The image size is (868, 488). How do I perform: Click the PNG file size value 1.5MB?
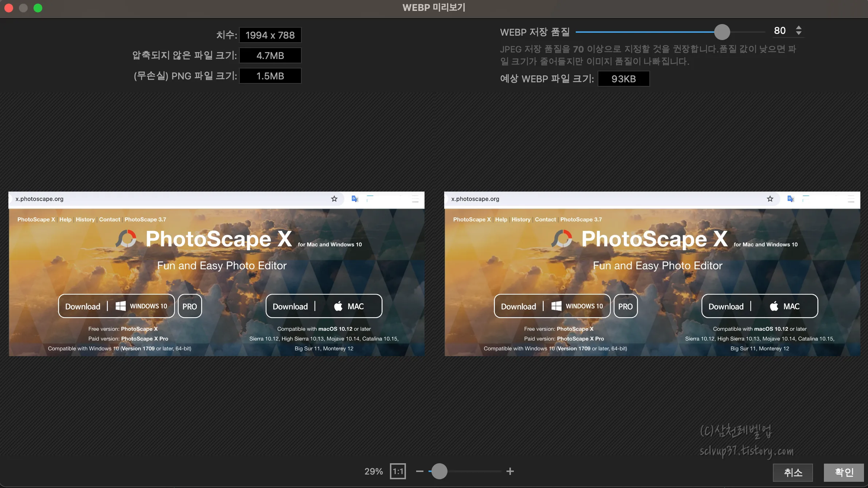coord(270,76)
